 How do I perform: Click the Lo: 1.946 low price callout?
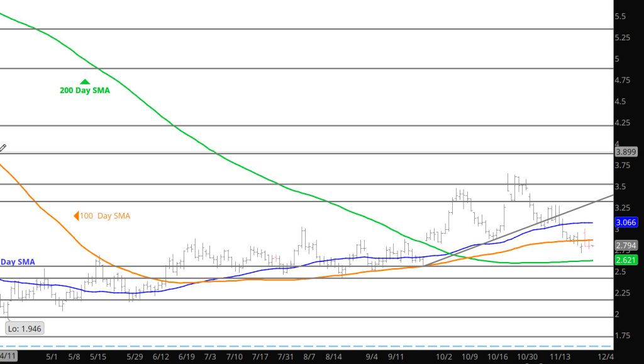point(25,328)
